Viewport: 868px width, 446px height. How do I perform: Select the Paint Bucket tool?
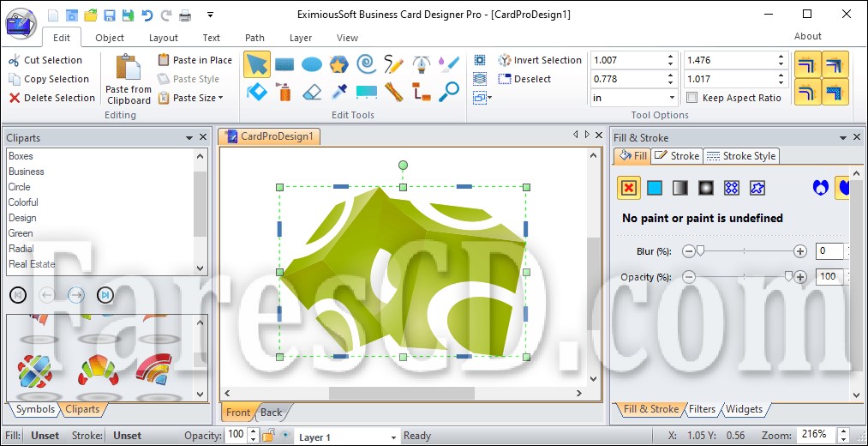(x=257, y=92)
